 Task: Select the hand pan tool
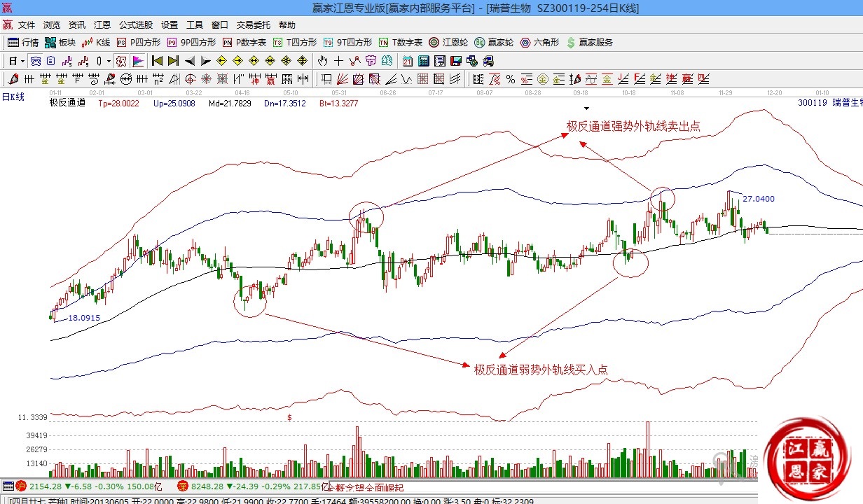323,61
